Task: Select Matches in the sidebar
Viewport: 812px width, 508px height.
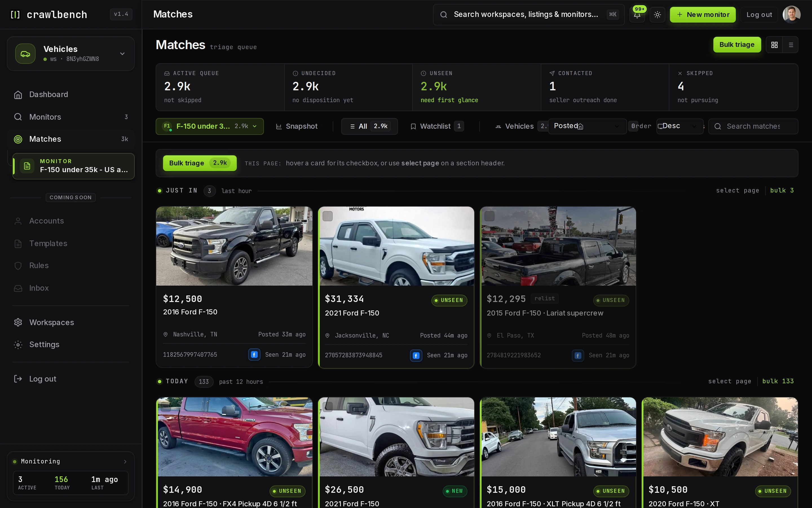Action: pos(71,139)
